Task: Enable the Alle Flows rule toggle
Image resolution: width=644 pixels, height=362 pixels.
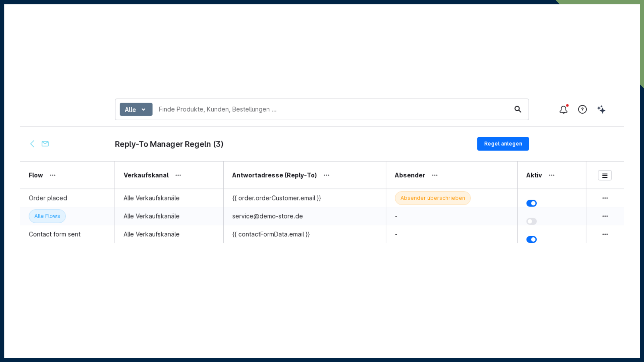Action: point(532,221)
